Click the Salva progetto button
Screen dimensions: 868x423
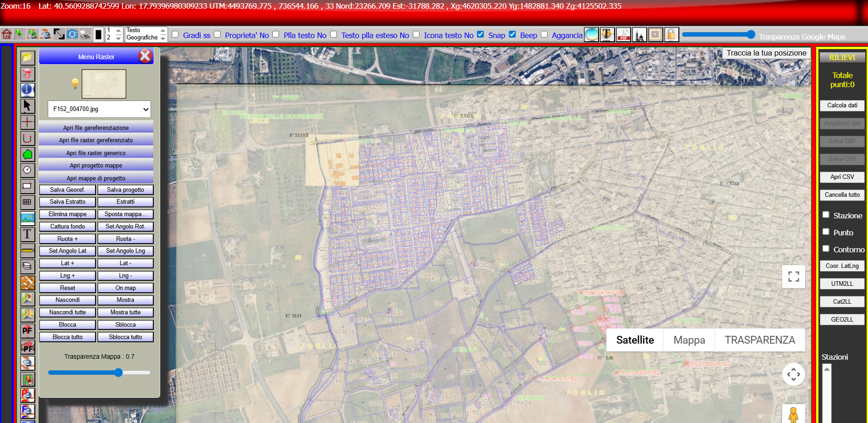(x=125, y=189)
